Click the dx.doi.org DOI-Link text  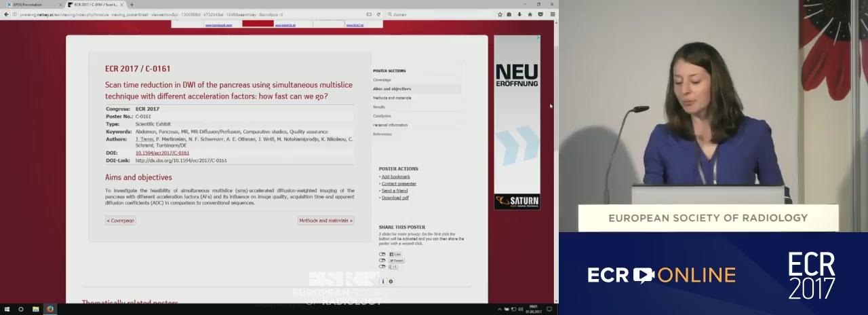click(x=181, y=161)
